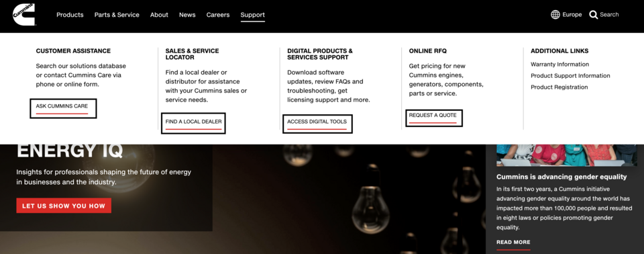
Task: Click the Sales & Service Locator heading
Action: coord(193,54)
